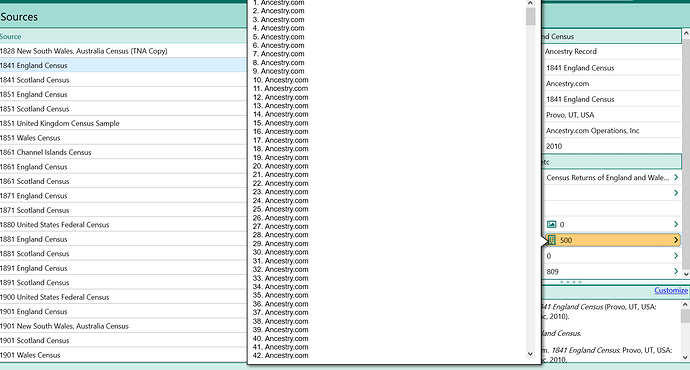The width and height of the screenshot is (690, 370).
Task: Click popup entry 24. Ancestry.com
Action: pos(280,201)
